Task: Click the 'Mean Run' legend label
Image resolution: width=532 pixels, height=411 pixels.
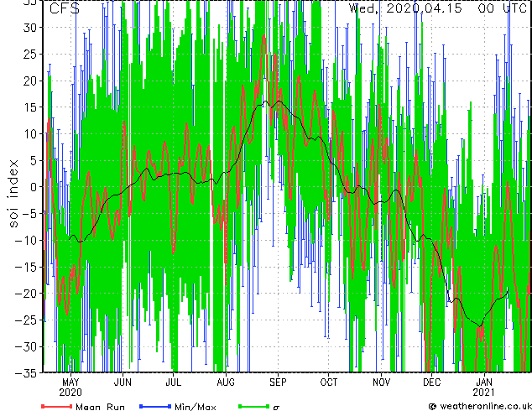Action: point(100,407)
